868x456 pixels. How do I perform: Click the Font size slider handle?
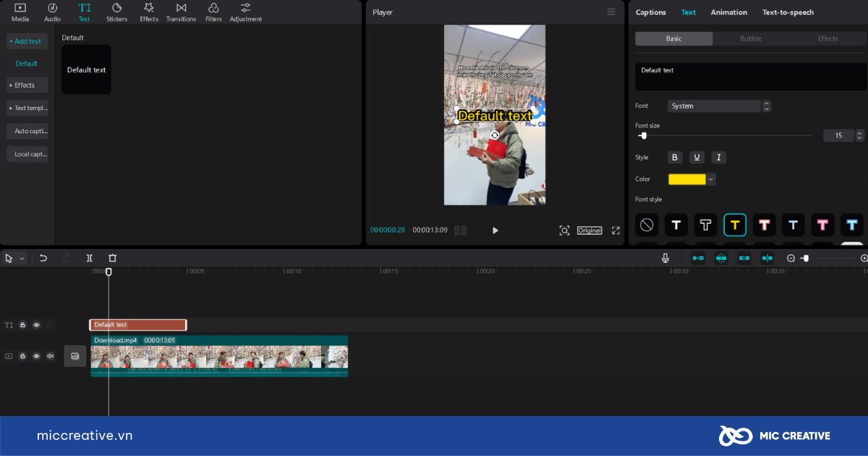(x=644, y=135)
